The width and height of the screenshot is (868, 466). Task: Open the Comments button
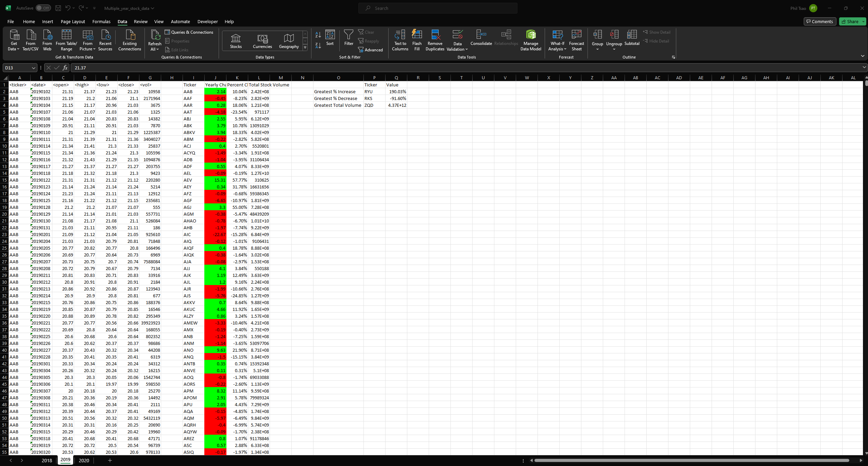tap(819, 21)
